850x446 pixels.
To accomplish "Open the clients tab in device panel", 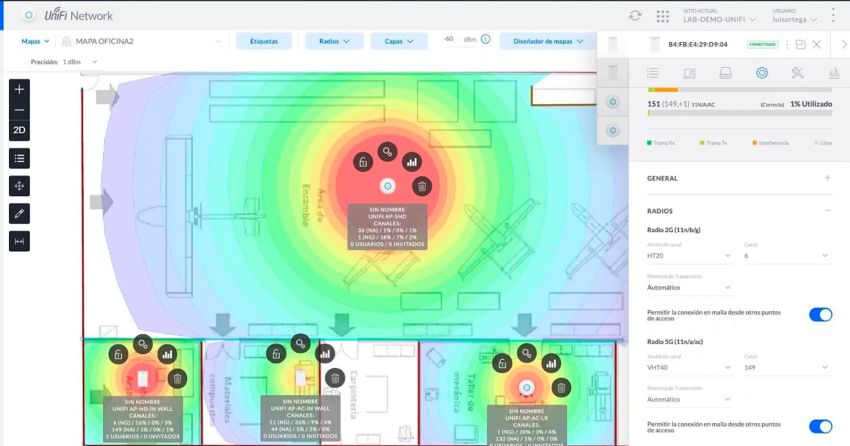I will pyautogui.click(x=689, y=73).
